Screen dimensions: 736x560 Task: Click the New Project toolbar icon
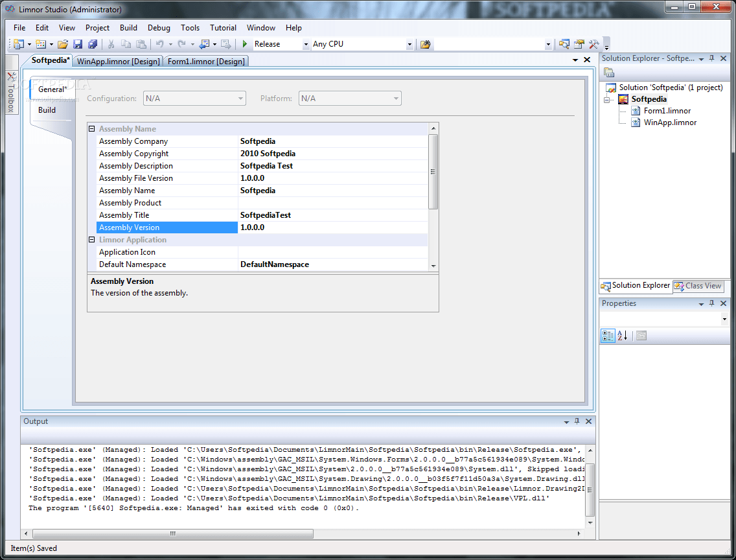pos(18,44)
